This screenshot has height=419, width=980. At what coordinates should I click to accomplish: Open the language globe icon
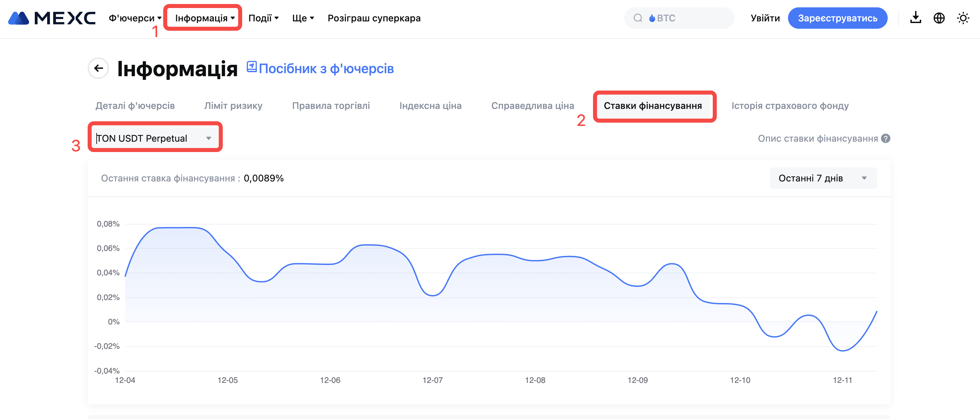pyautogui.click(x=939, y=18)
